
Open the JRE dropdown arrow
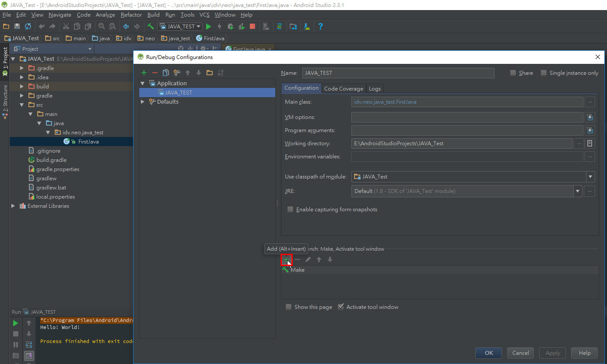[x=578, y=191]
